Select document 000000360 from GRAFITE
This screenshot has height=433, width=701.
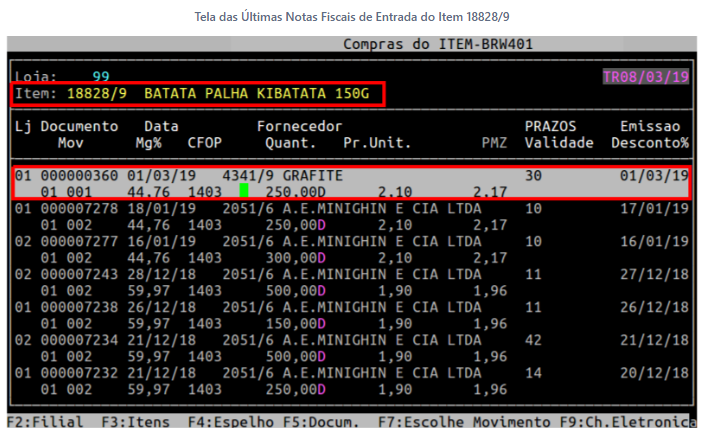coord(79,176)
